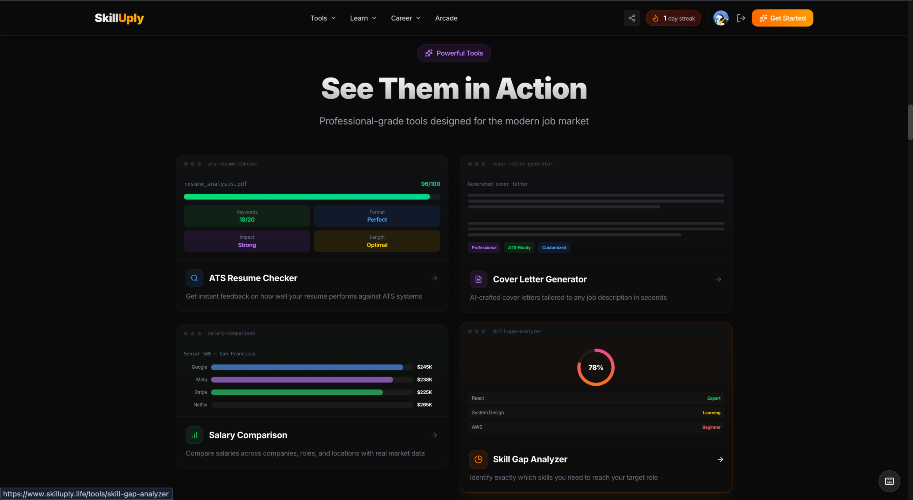Open the 1 day streak badge

(673, 18)
